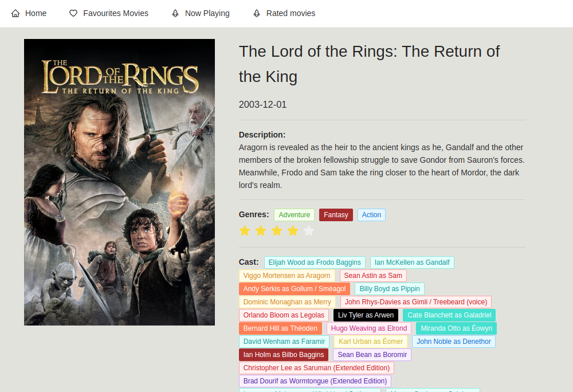Click the Cast label
This screenshot has width=573, height=392.
pos(249,262)
